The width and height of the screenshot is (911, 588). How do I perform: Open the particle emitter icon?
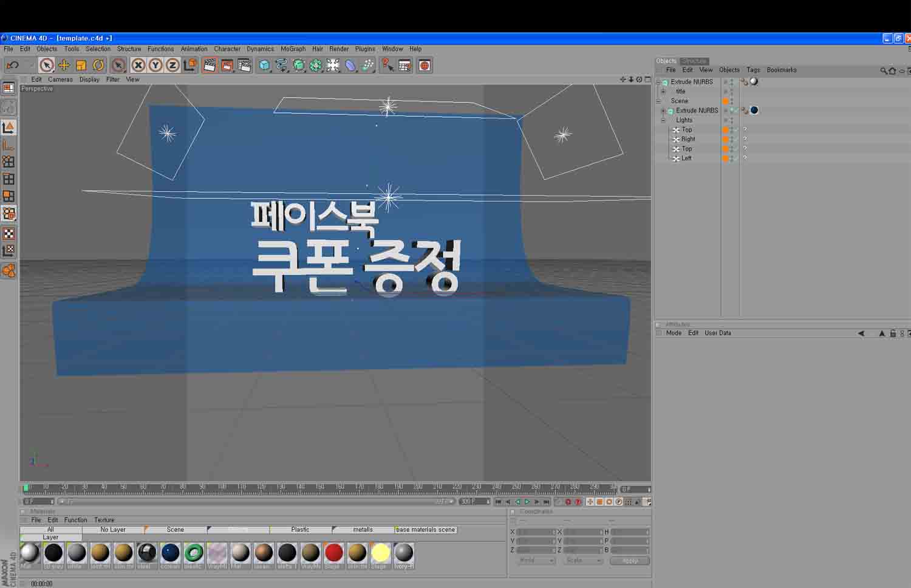[x=367, y=65]
